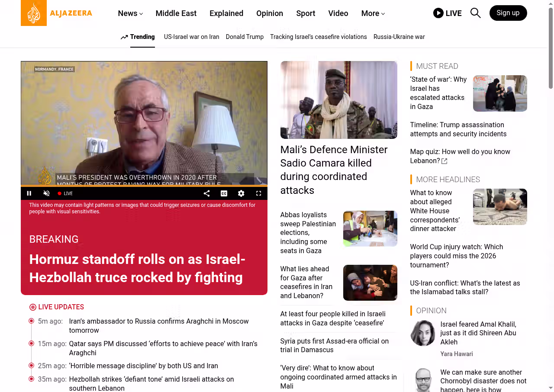Click the video progress bar
Viewport: 554px width, 392px height.
[x=144, y=186]
